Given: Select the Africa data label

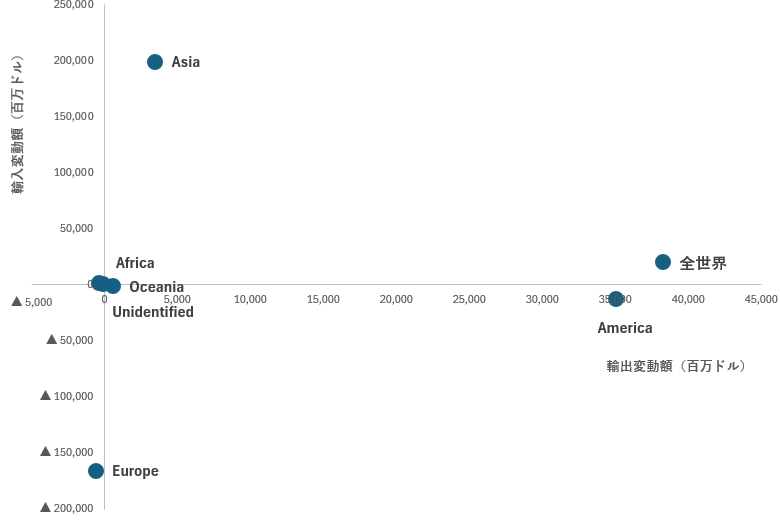Looking at the screenshot, I should [x=135, y=263].
